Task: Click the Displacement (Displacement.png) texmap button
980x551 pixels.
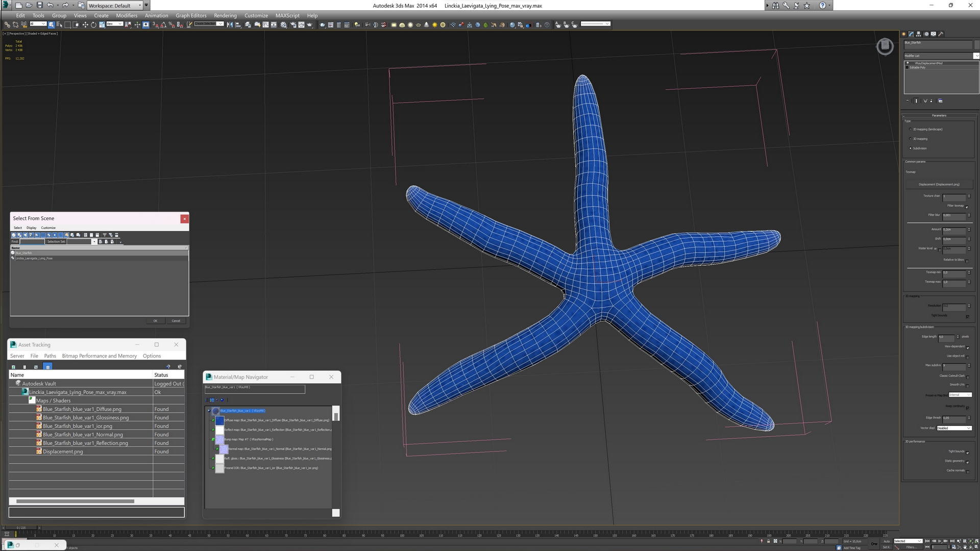Action: point(939,184)
